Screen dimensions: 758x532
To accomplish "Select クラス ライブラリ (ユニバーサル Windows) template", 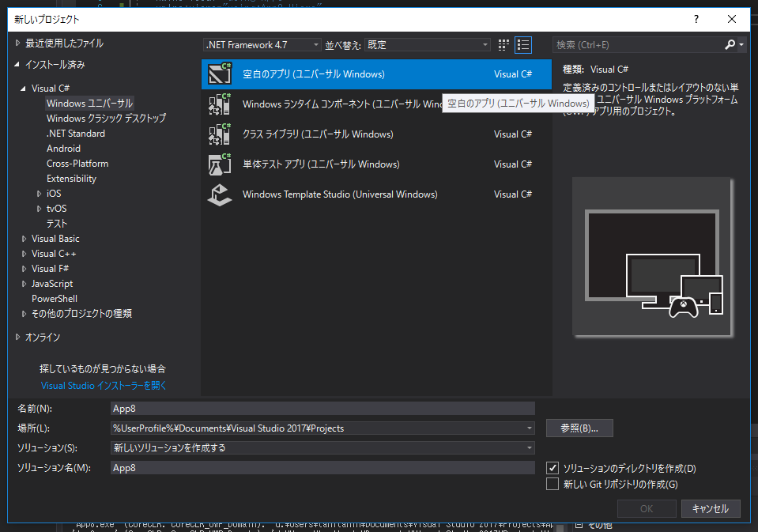I will (x=376, y=134).
